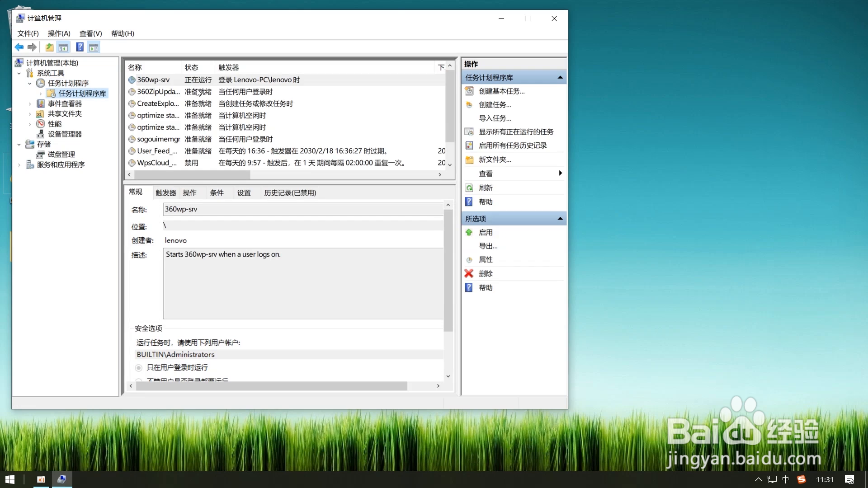
Task: Switch to the 触发器 tab
Action: tap(165, 193)
